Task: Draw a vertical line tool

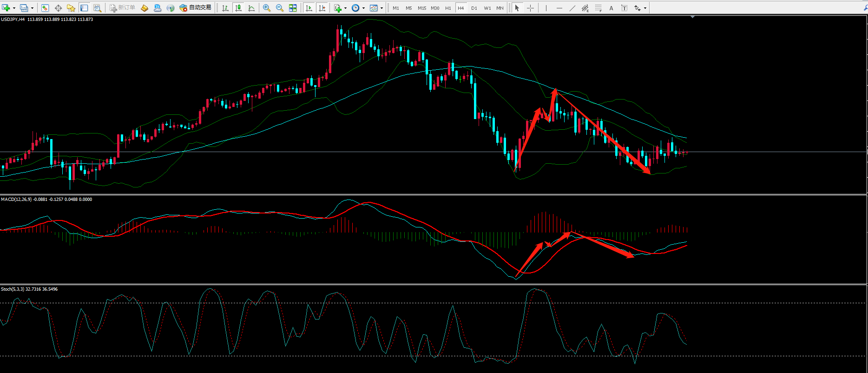Action: click(x=546, y=8)
